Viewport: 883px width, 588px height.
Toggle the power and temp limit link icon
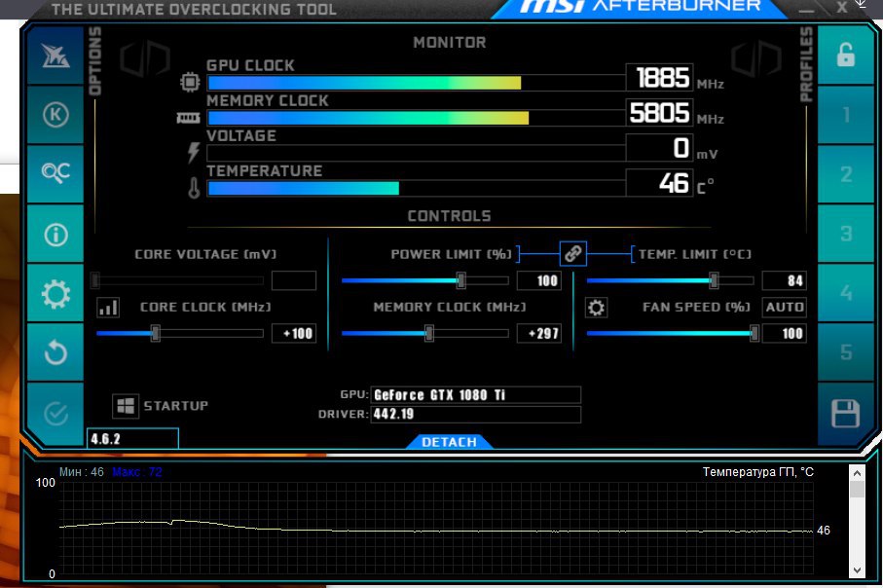[x=572, y=253]
